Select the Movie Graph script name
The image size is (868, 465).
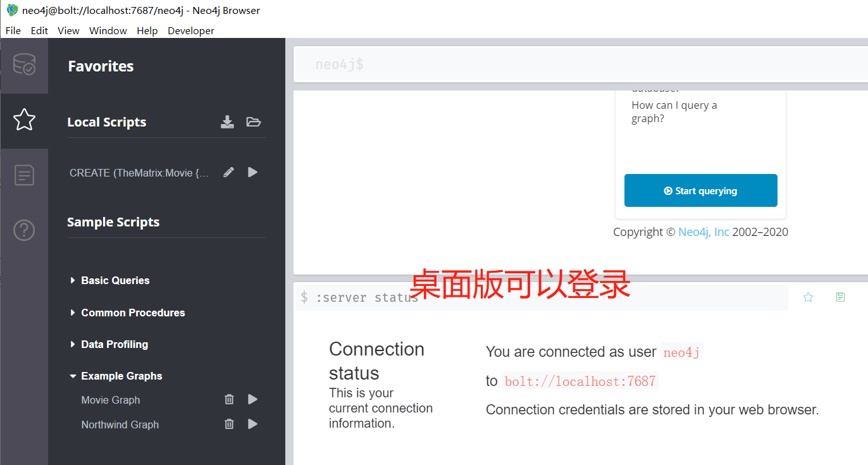pyautogui.click(x=111, y=400)
